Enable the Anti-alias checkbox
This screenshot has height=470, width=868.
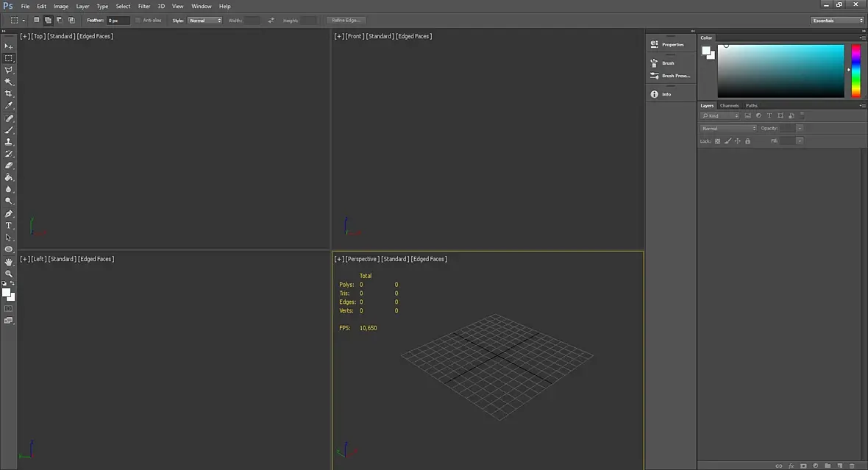click(x=138, y=21)
